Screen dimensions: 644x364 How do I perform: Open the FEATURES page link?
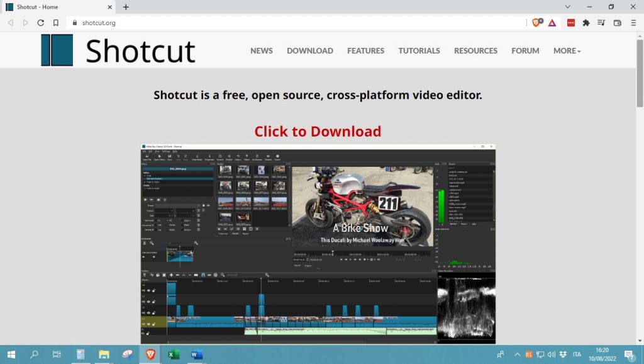pos(365,51)
